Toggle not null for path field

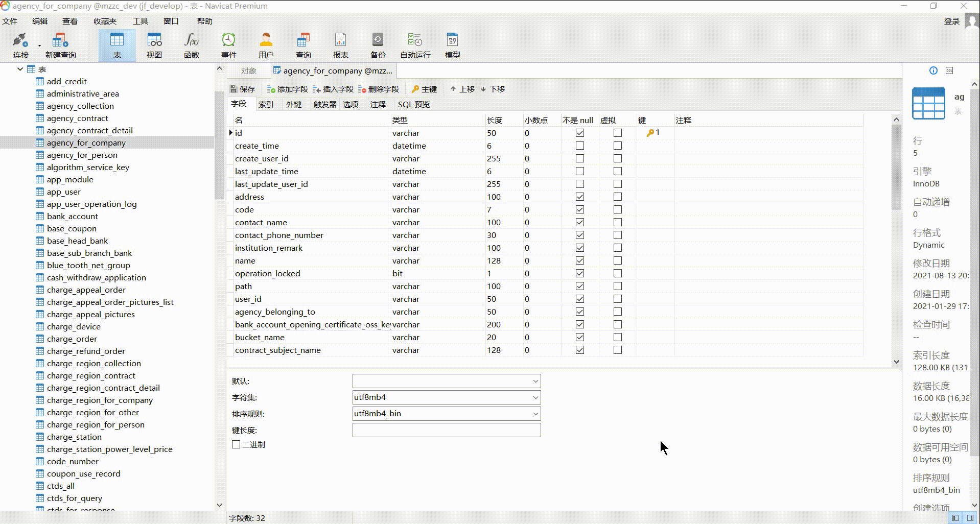(579, 286)
